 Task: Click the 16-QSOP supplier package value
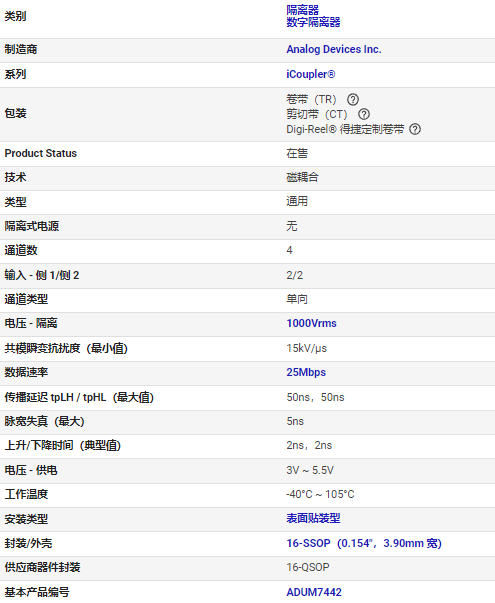coord(308,567)
